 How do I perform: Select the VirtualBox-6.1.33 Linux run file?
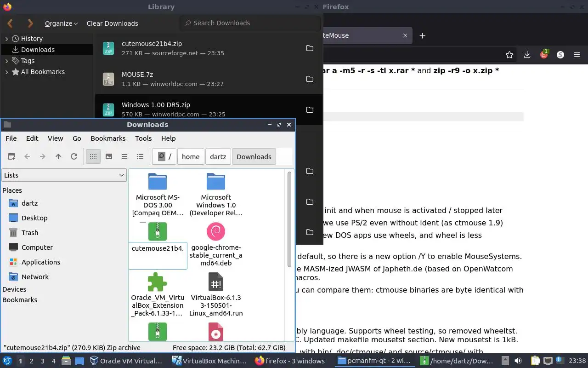pos(216,282)
